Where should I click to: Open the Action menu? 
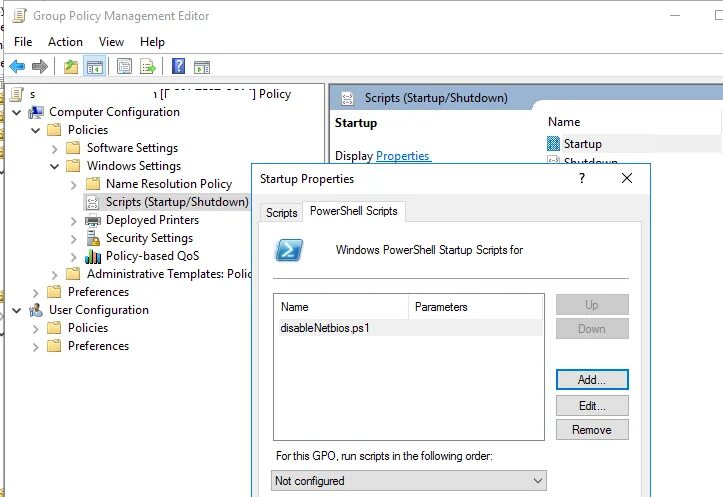point(65,42)
